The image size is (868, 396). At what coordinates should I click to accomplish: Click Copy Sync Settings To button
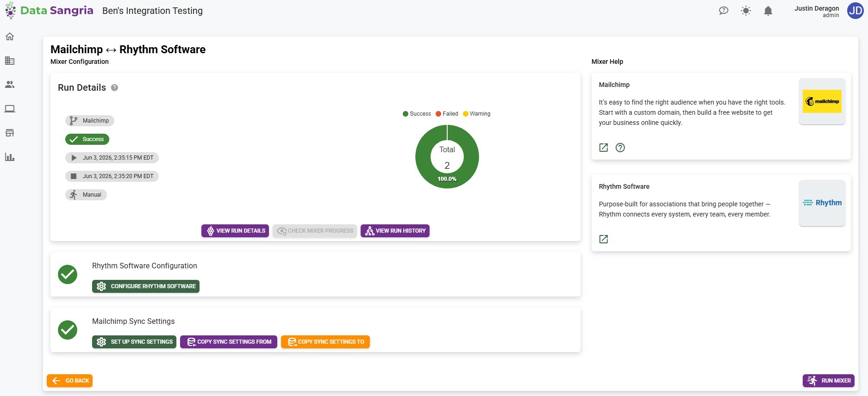pos(325,342)
